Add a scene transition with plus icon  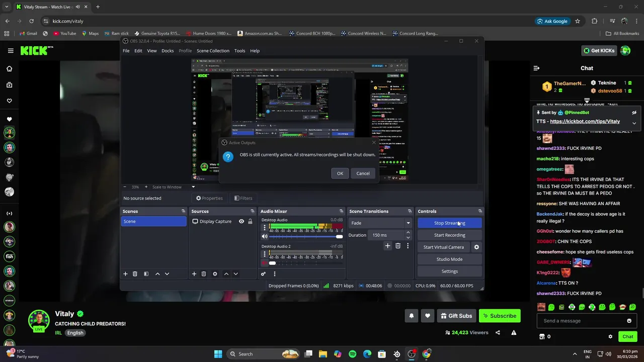point(387,246)
